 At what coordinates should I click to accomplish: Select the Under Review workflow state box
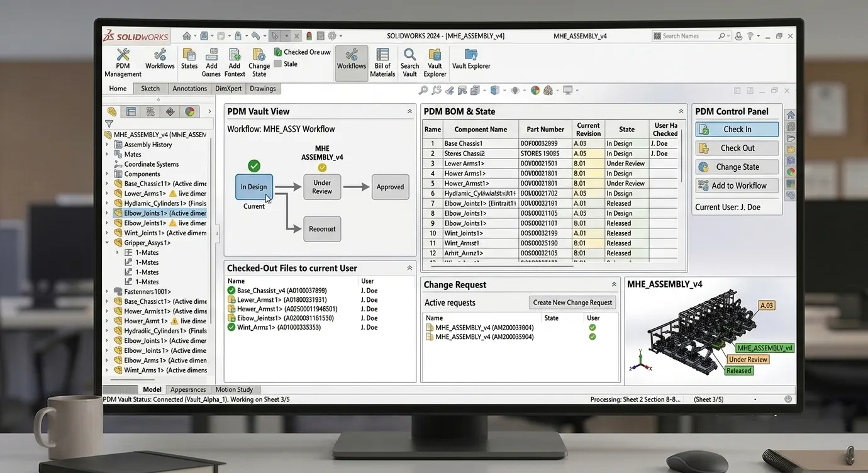(x=322, y=187)
